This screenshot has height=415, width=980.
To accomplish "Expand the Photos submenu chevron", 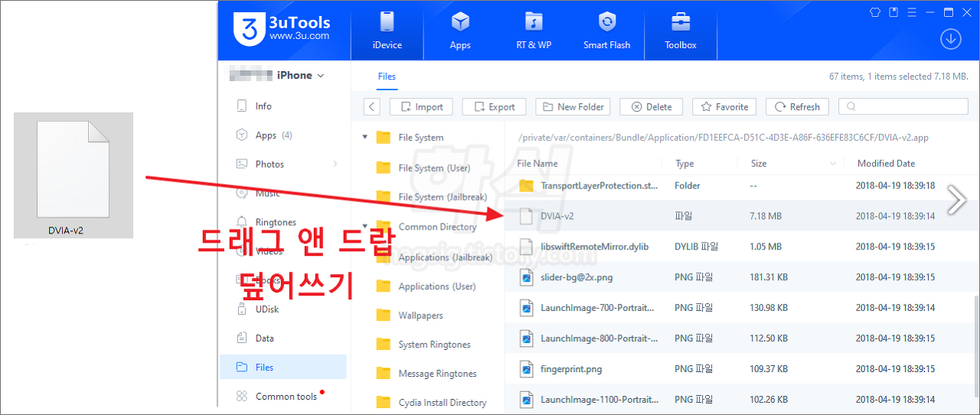I will pos(335,164).
